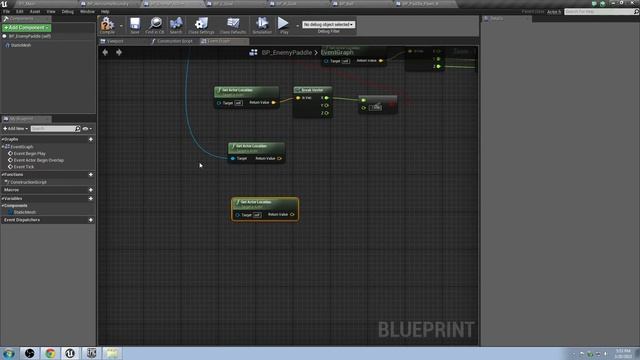Open the Play options dropdown arrow
The width and height of the screenshot is (640, 360).
tap(297, 26)
